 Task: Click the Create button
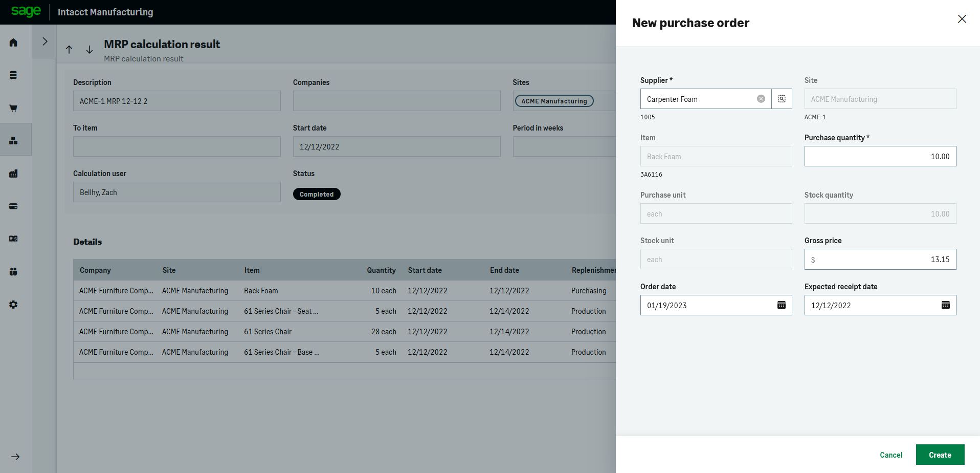point(940,455)
